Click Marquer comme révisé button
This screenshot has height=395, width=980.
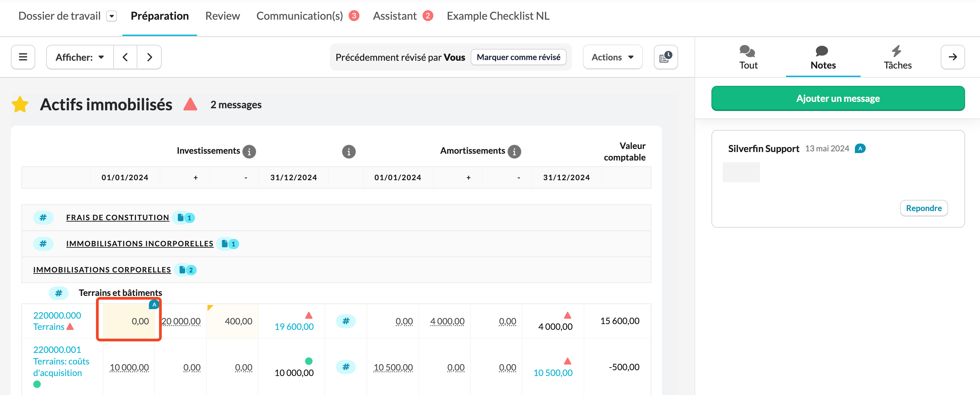click(518, 57)
